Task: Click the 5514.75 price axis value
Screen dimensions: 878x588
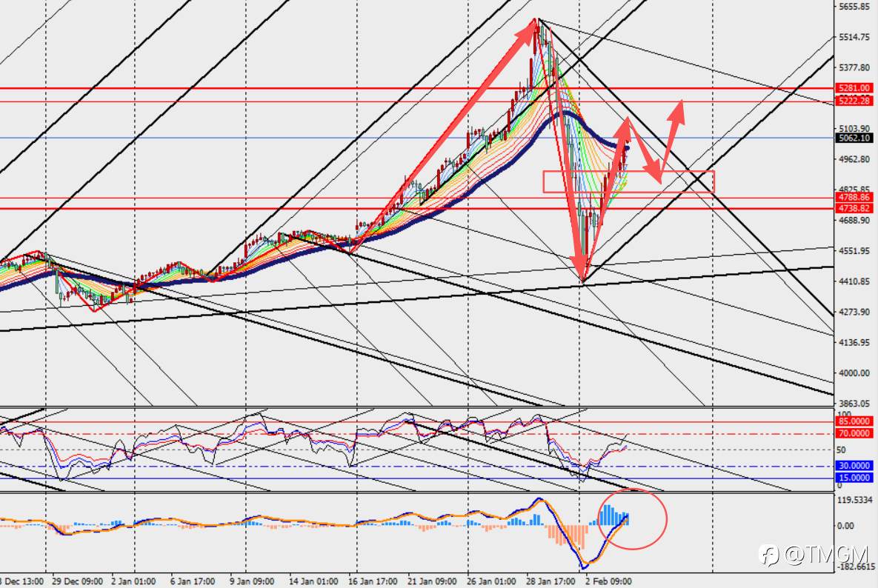Action: tap(854, 37)
